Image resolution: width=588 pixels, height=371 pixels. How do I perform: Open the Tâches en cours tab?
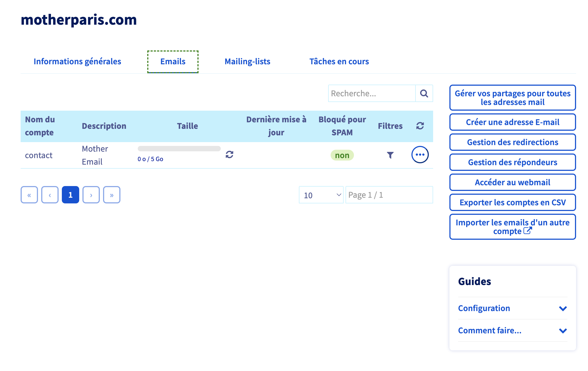[x=339, y=62]
